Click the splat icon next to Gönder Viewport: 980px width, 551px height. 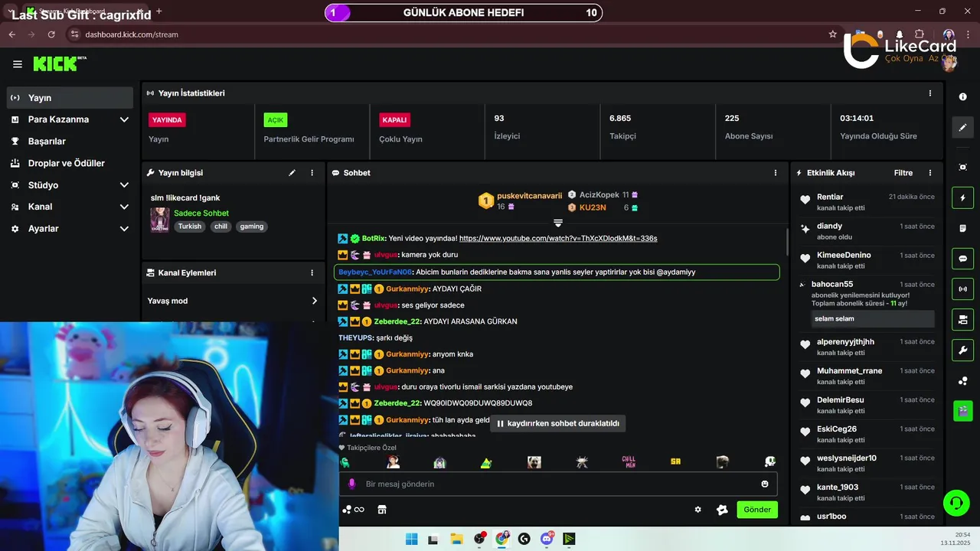click(x=721, y=510)
